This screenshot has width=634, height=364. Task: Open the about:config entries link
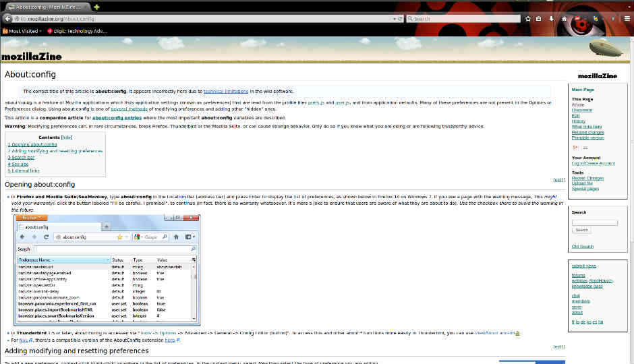tap(117, 117)
